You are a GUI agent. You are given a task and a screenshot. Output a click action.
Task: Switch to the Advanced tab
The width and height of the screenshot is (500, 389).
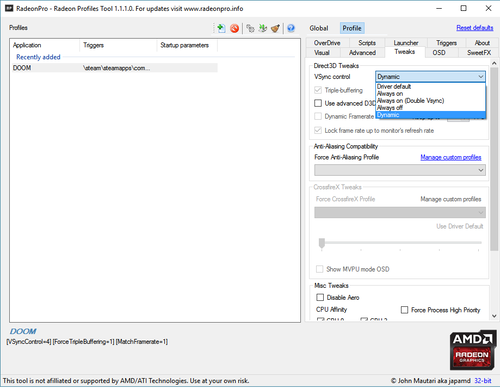click(362, 53)
